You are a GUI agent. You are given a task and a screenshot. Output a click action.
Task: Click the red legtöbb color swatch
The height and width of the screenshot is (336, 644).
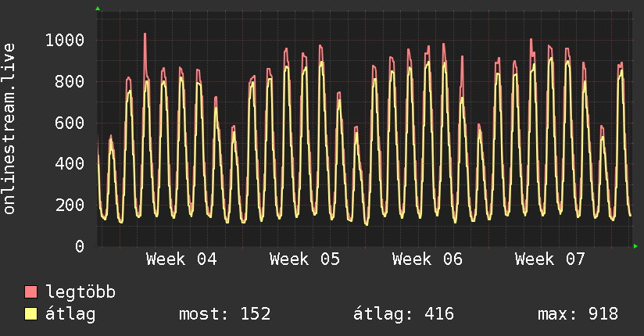pos(31,293)
